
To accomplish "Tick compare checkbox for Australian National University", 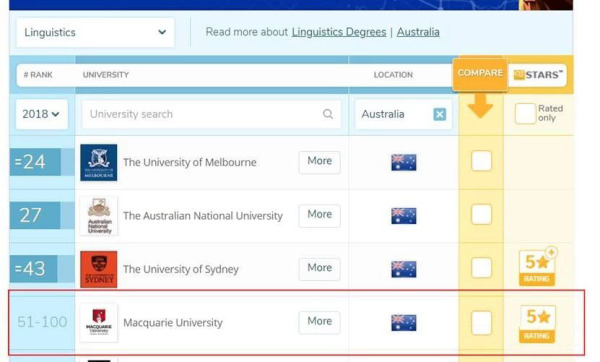I will tap(481, 214).
